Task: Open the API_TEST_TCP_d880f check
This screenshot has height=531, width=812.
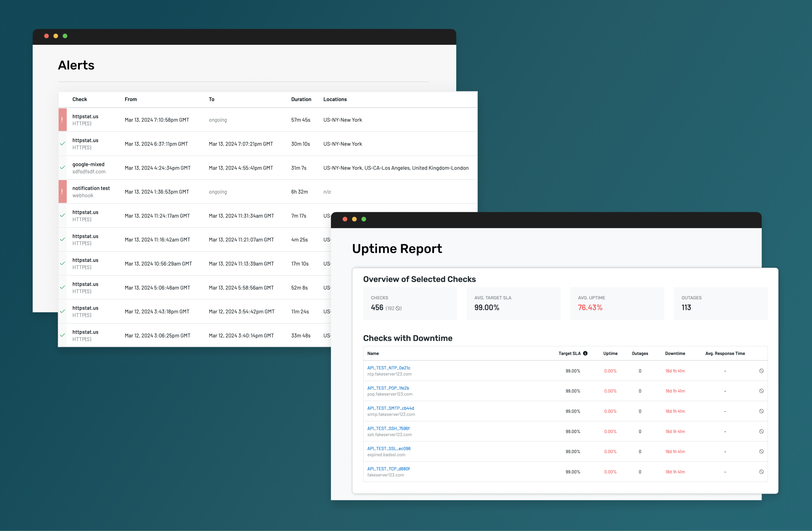Action: (388, 468)
